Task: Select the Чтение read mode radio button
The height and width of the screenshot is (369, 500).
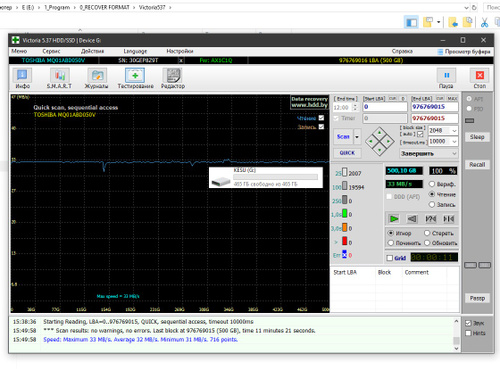Action: click(x=432, y=194)
